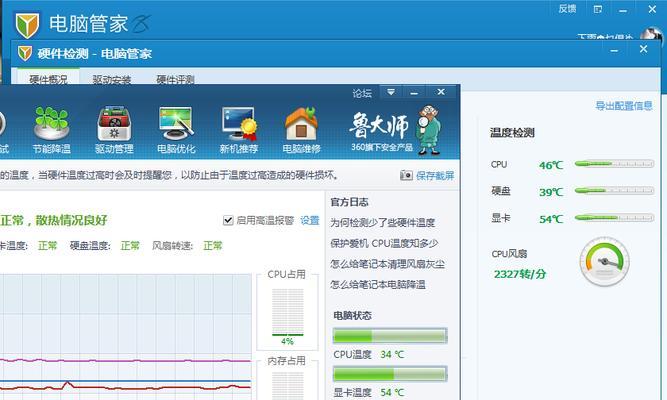Click 硬盘 39℃ temperature bar

pyautogui.click(x=614, y=191)
